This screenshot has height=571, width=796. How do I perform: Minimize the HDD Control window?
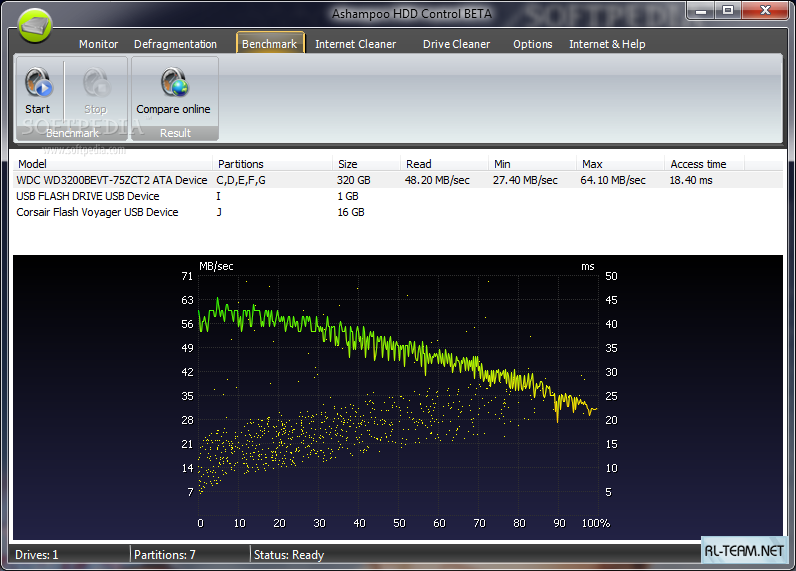coord(701,10)
